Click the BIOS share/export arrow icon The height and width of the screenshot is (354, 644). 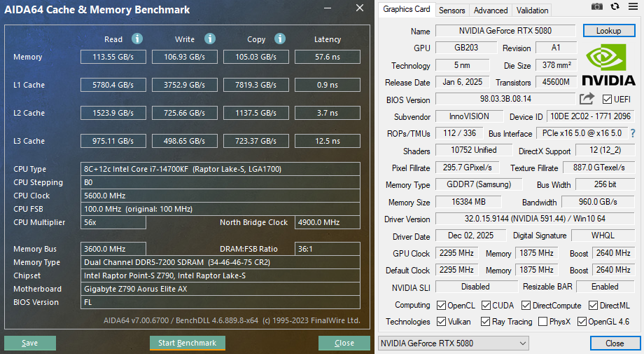coord(587,99)
